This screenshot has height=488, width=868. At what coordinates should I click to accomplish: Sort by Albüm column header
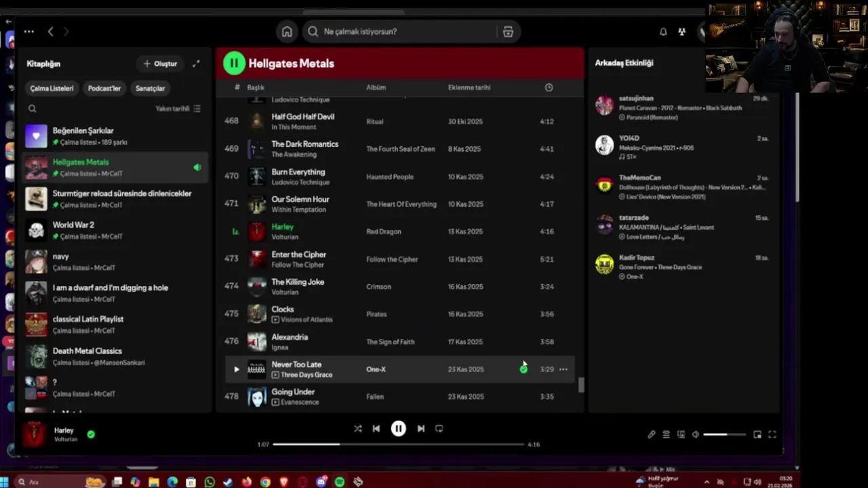(376, 87)
